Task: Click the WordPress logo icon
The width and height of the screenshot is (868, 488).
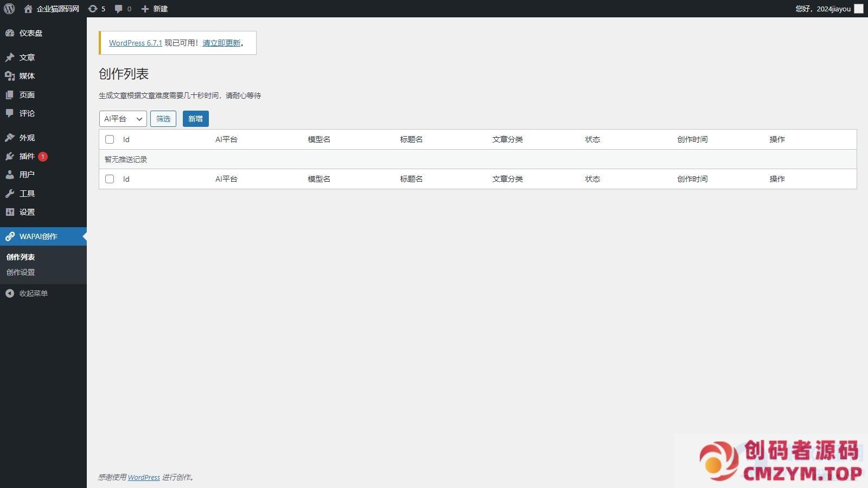Action: point(9,9)
